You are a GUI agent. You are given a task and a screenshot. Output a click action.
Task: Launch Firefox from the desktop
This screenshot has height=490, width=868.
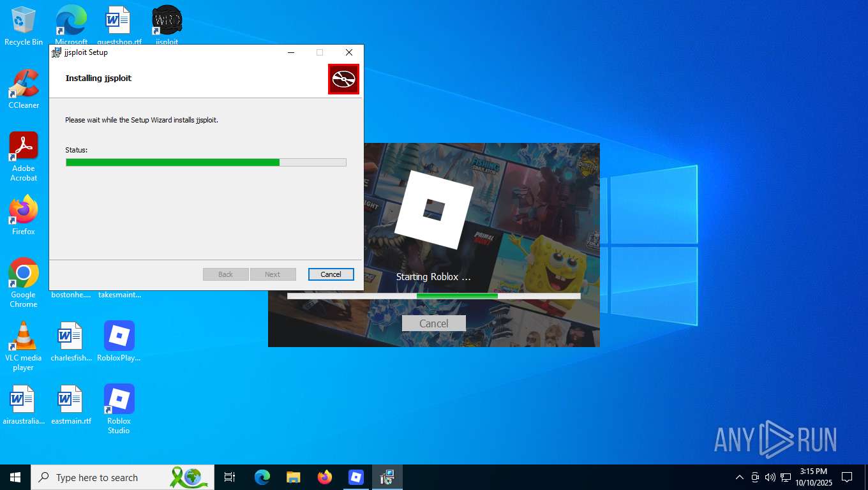point(24,215)
